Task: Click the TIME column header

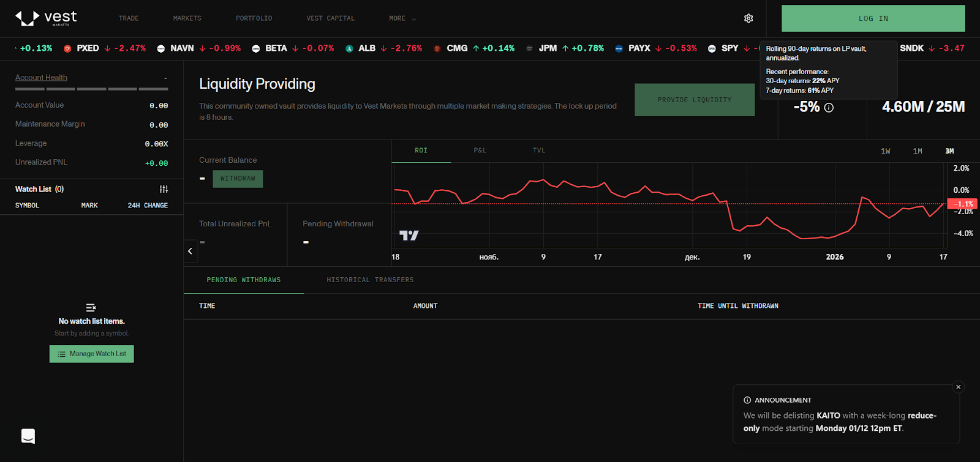Action: point(207,306)
